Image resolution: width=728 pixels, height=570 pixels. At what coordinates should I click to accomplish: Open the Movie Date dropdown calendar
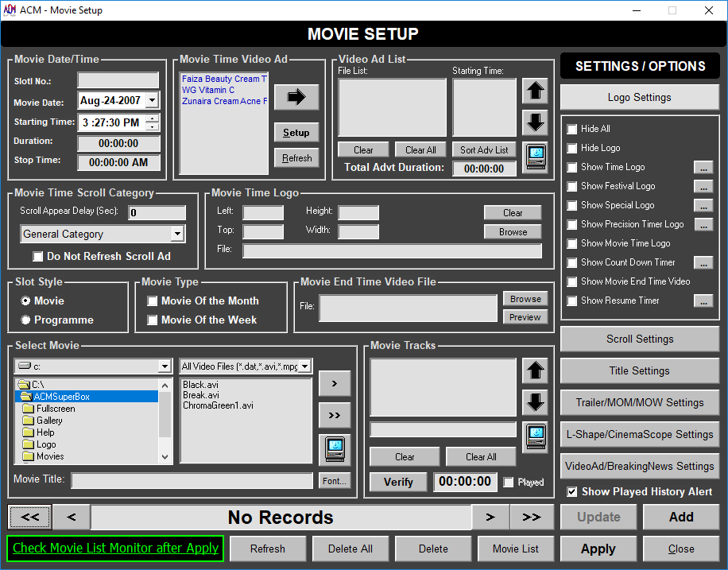point(153,101)
